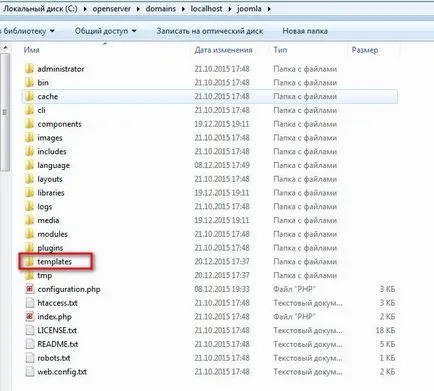This screenshot has width=434, height=391.
Task: Go to domains in address bar
Action: (x=161, y=9)
